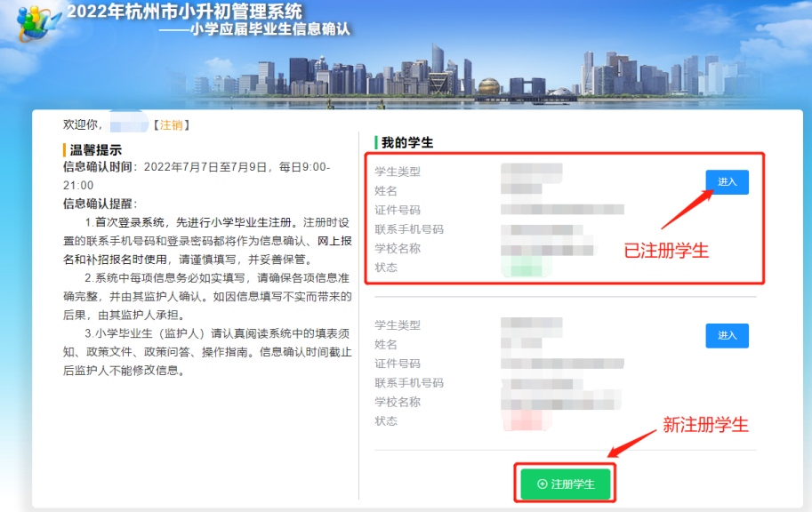This screenshot has width=812, height=512.
Task: Click the red 新注册学生 annotation label
Action: [x=705, y=425]
